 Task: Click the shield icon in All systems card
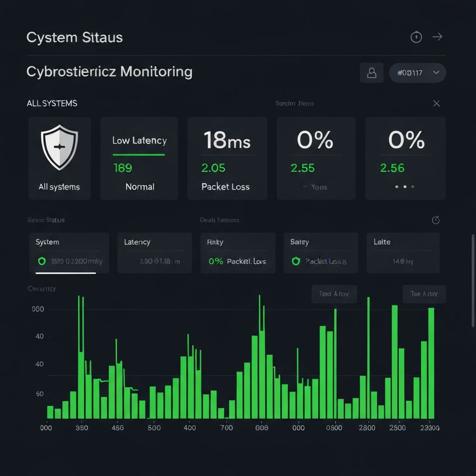(x=59, y=147)
